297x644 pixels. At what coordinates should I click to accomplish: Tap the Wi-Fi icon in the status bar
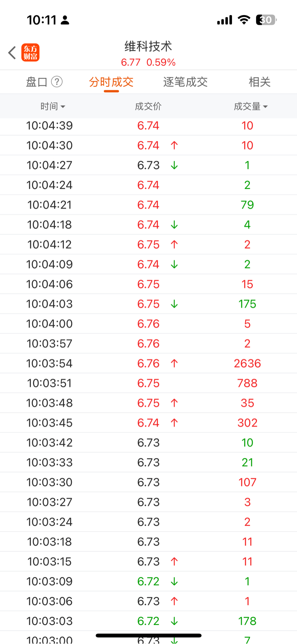[x=244, y=20]
